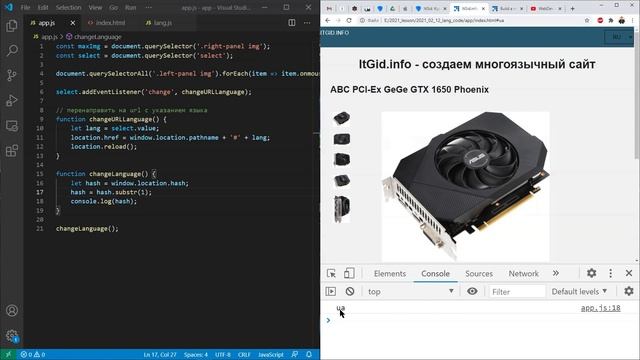Change UTF-8 encoding in status bar
This screenshot has height=360, width=640.
point(223,355)
